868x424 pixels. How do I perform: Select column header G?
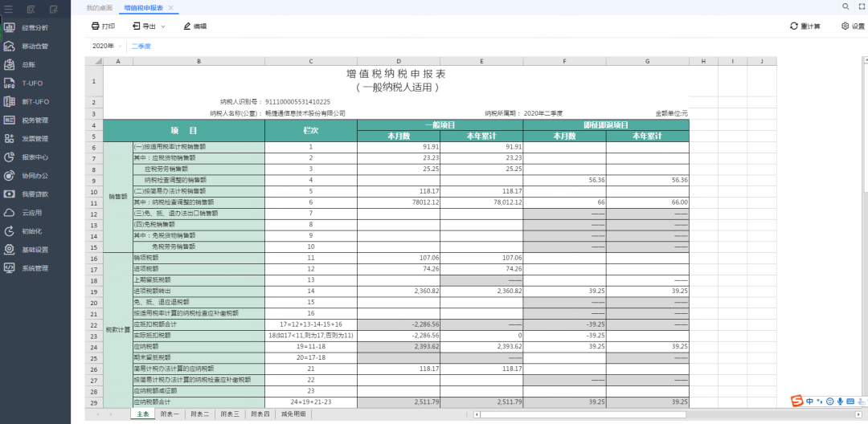(648, 61)
